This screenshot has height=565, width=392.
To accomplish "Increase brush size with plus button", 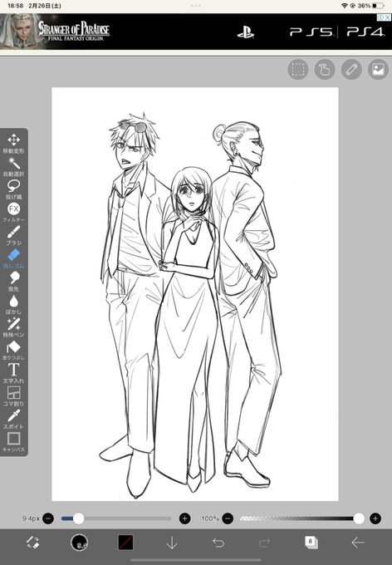I will pyautogui.click(x=185, y=518).
